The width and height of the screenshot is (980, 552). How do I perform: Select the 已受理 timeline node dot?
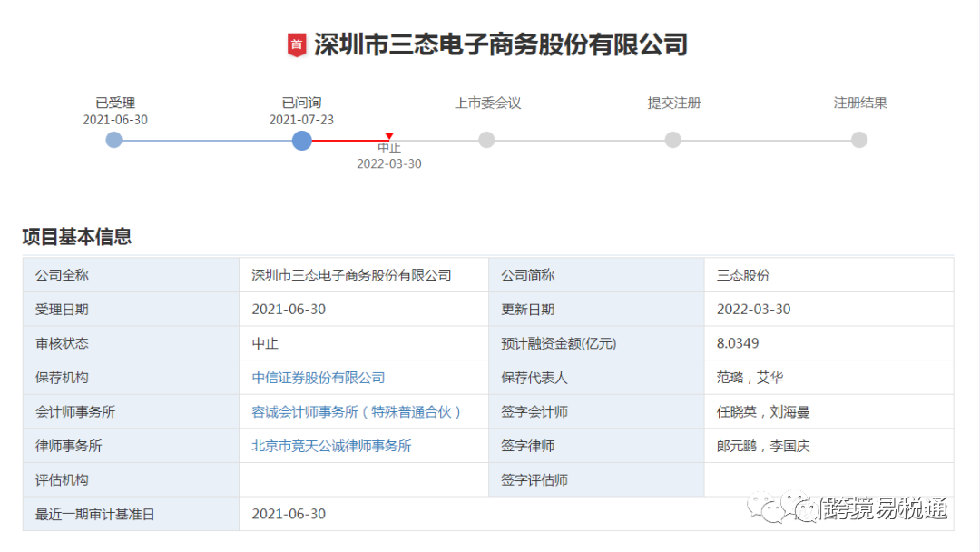[113, 140]
